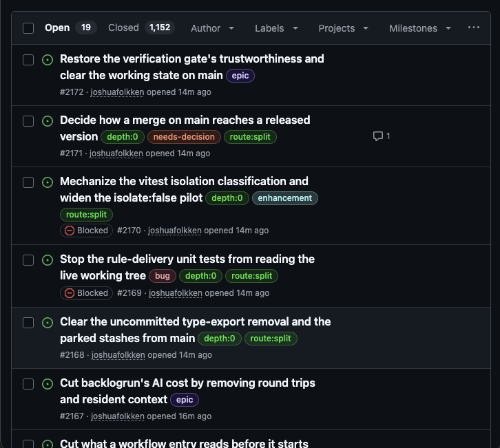
Task: Switch to the Closed issues tab
Action: [141, 28]
